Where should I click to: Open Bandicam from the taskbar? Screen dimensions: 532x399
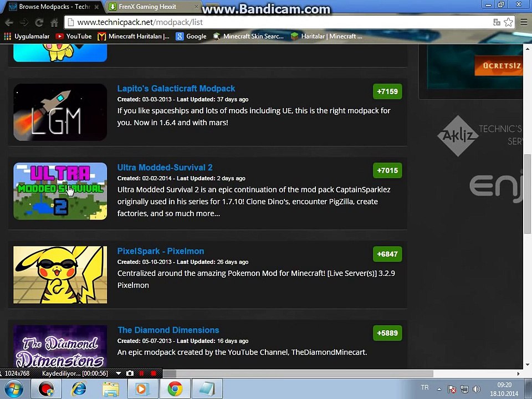46,389
